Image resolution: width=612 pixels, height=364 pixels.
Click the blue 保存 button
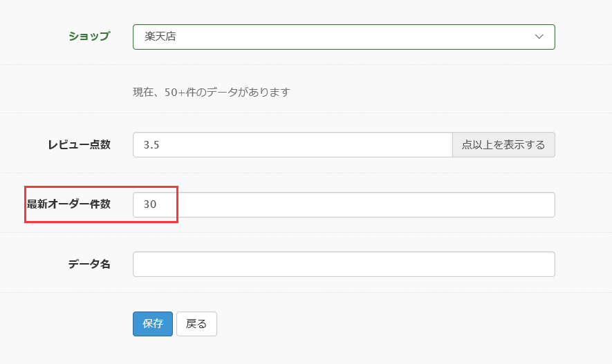(153, 324)
